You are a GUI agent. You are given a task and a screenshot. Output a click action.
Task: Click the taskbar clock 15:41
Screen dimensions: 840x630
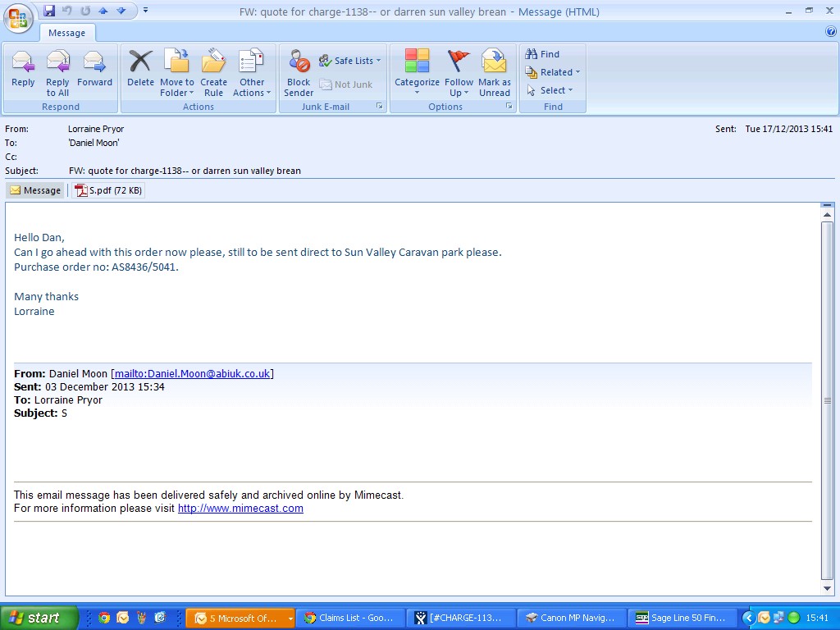[817, 618]
